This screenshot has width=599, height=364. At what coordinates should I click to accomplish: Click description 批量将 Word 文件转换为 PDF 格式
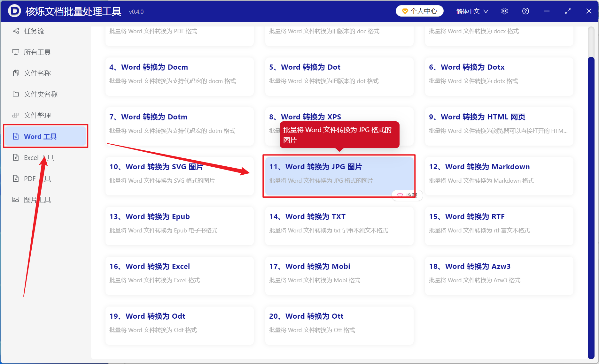tap(153, 31)
